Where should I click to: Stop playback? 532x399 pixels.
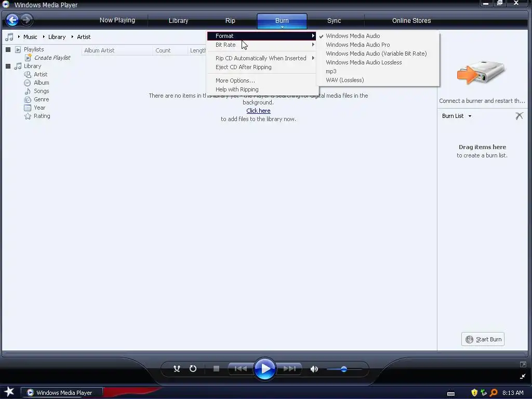(216, 368)
